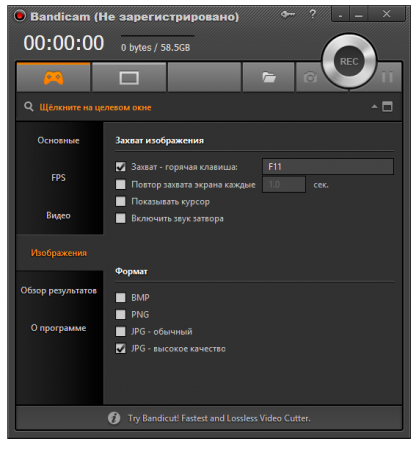The width and height of the screenshot is (416, 450).
Task: Open the 'Основные' settings tab
Action: pos(58,140)
